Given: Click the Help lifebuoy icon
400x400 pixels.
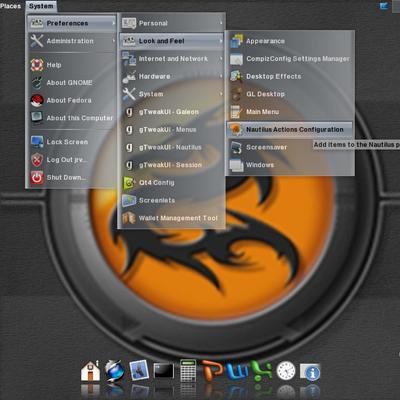Looking at the screenshot, I should point(37,65).
